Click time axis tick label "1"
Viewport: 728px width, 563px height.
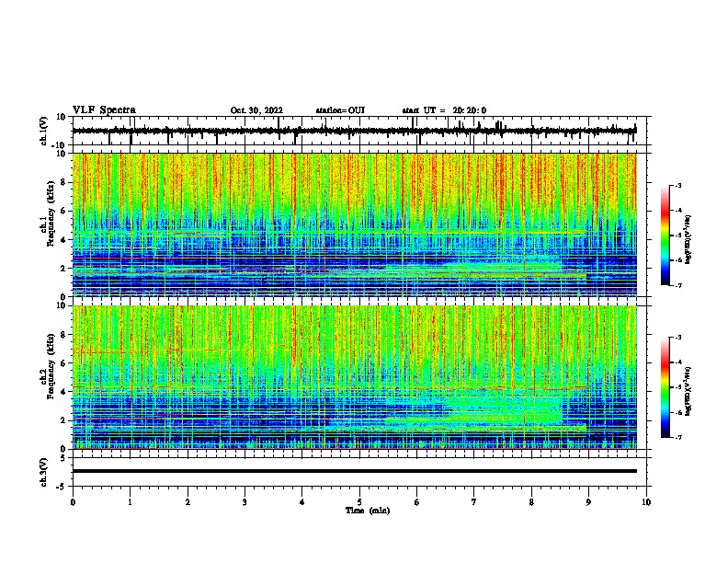[130, 502]
